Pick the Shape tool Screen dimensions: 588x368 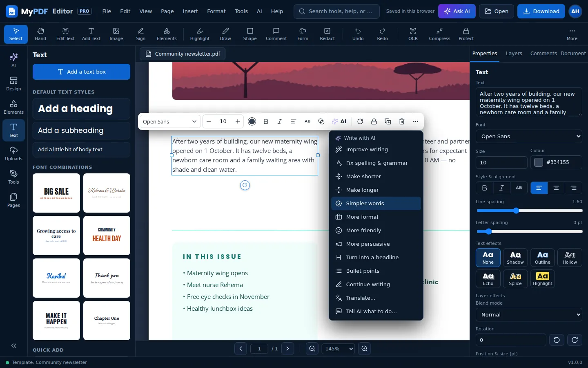click(x=250, y=34)
